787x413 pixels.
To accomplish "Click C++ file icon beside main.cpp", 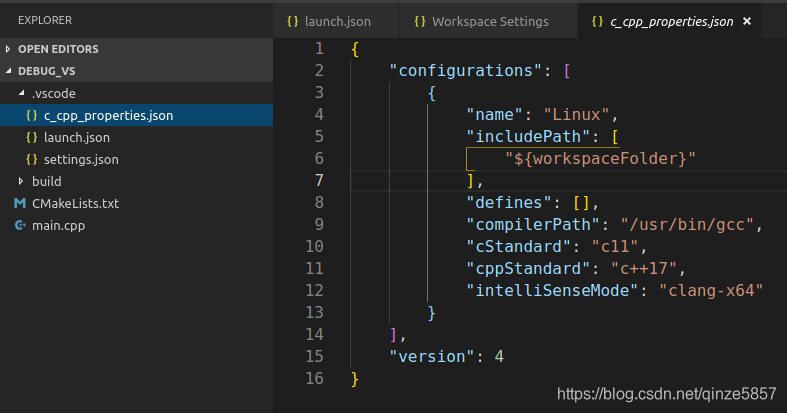I will pos(20,225).
